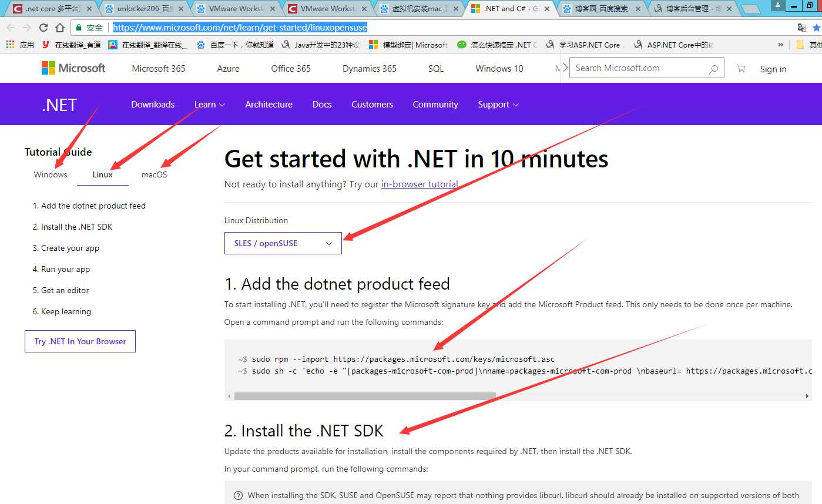This screenshot has height=504, width=822.
Task: Click the Try .NET In Your Browser button
Action: [x=80, y=341]
